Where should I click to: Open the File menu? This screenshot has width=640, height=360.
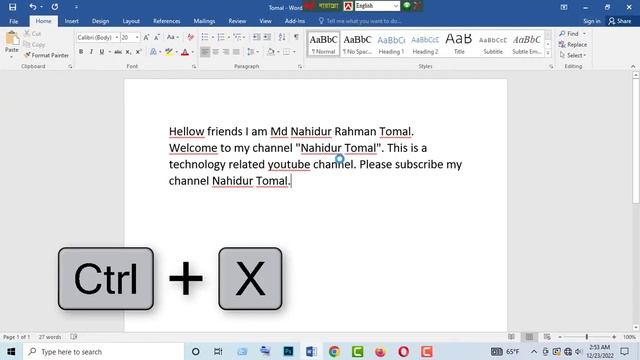pyautogui.click(x=13, y=21)
